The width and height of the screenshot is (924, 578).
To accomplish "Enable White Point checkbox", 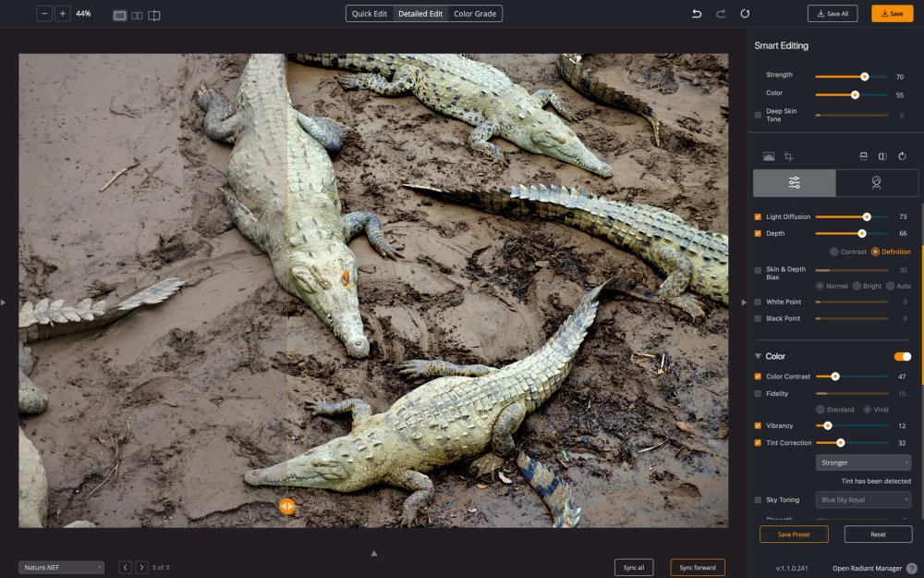I will (x=758, y=302).
